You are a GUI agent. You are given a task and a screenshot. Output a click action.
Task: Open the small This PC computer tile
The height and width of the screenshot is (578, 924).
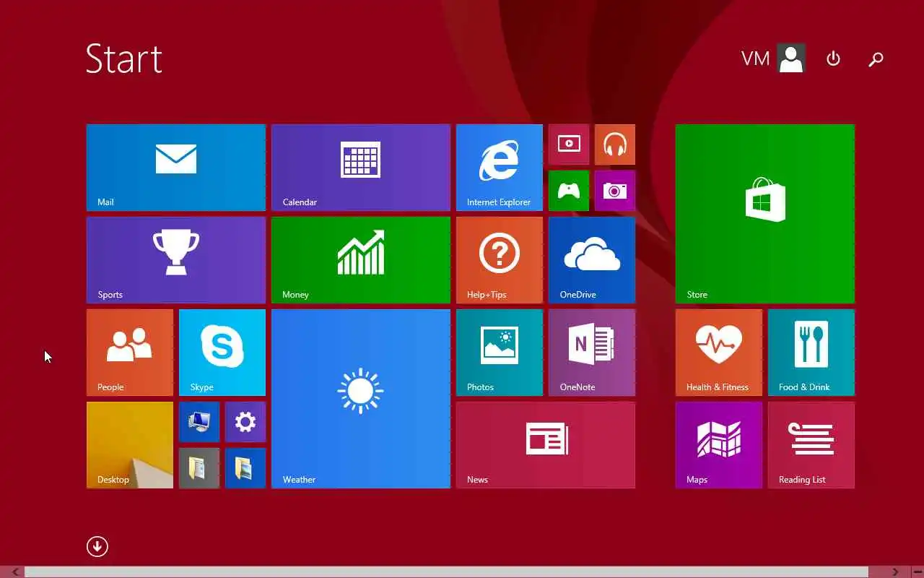click(x=199, y=422)
